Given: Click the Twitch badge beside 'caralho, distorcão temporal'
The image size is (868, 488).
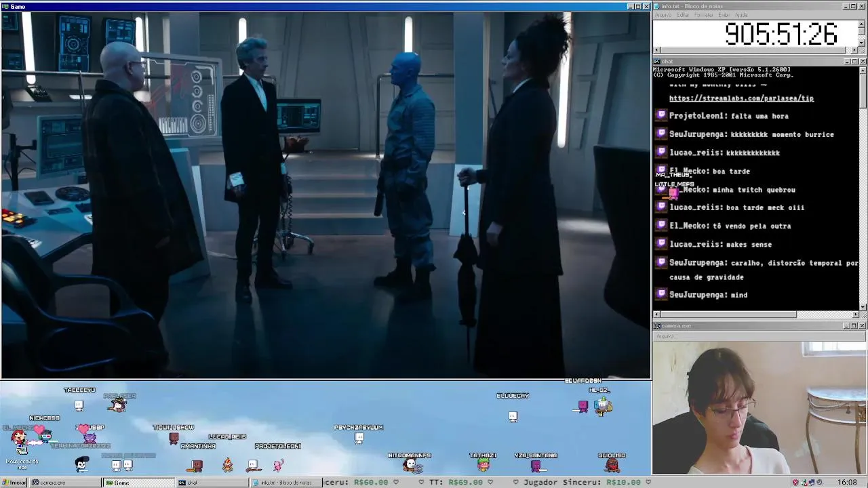Looking at the screenshot, I should pos(661,262).
